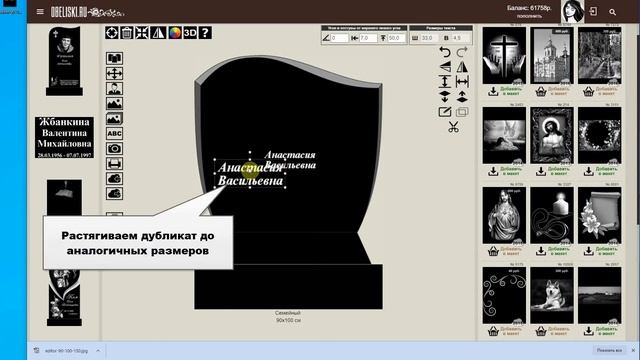
Task: Select the cross and hands engraving thumbnail
Action: click(x=504, y=56)
